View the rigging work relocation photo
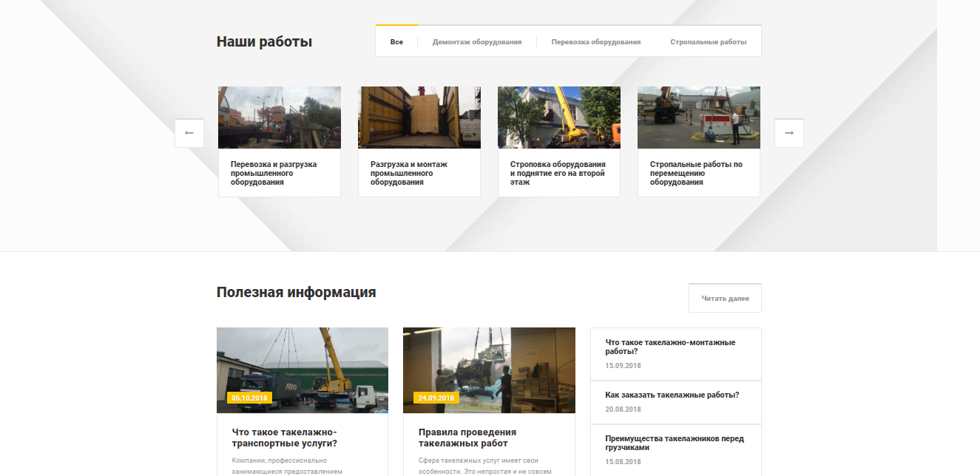 (699, 118)
